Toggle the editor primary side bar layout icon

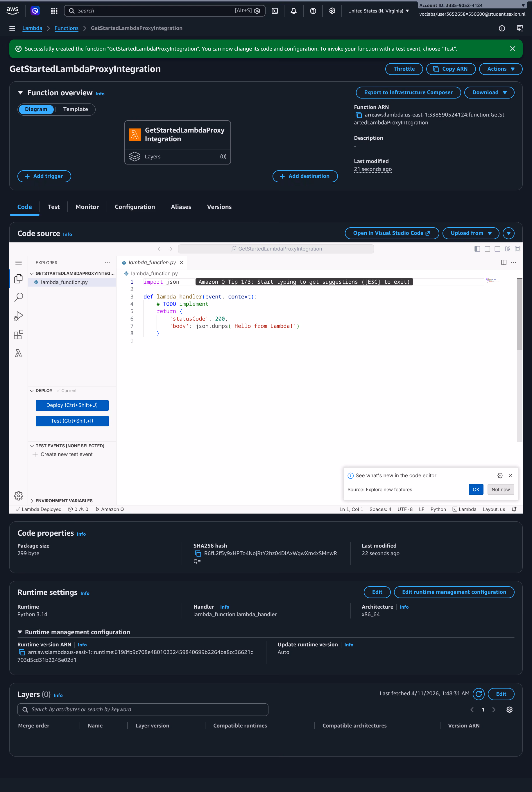477,249
